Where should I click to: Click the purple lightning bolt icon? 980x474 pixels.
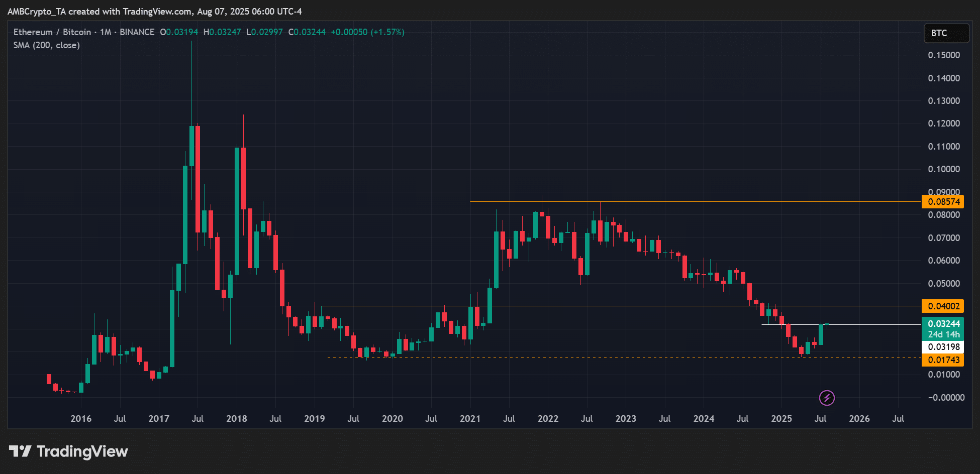[827, 398]
